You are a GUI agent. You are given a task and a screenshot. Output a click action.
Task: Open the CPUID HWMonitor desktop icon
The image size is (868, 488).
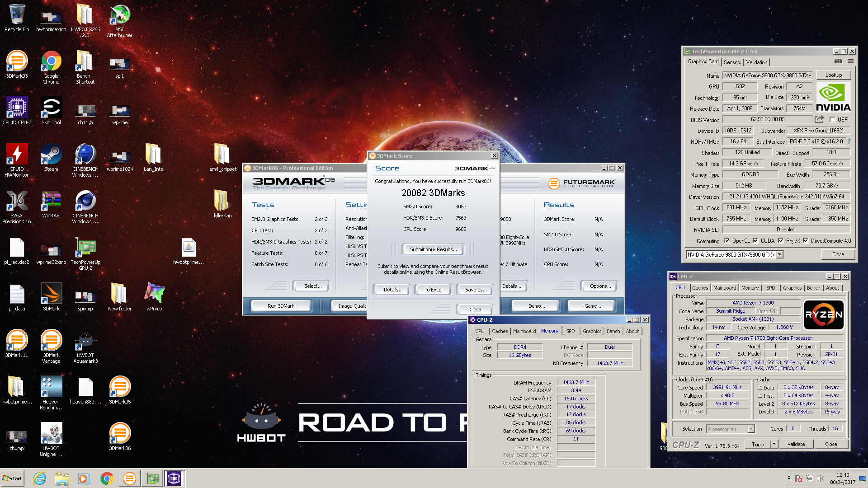[17, 160]
